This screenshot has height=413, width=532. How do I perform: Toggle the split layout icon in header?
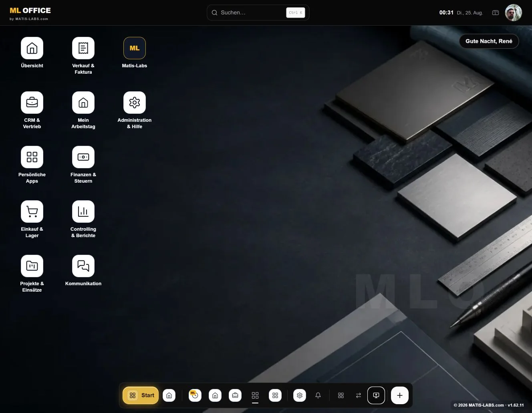click(x=496, y=13)
